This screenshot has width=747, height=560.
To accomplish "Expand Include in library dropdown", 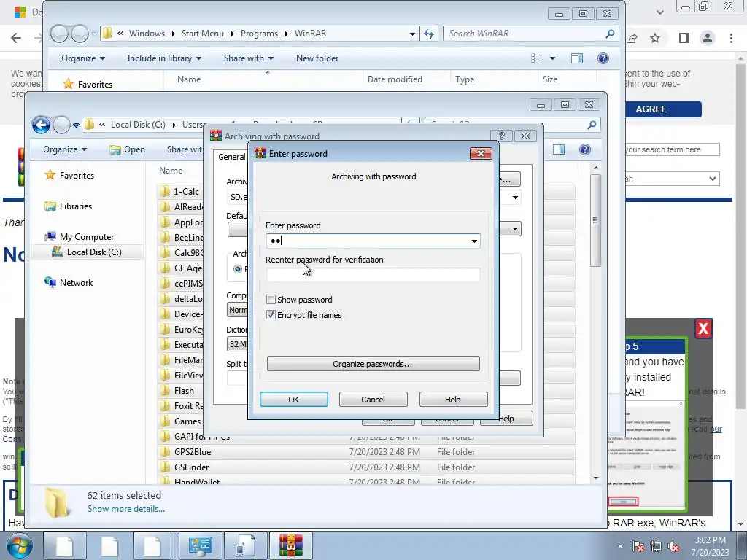I will point(164,58).
